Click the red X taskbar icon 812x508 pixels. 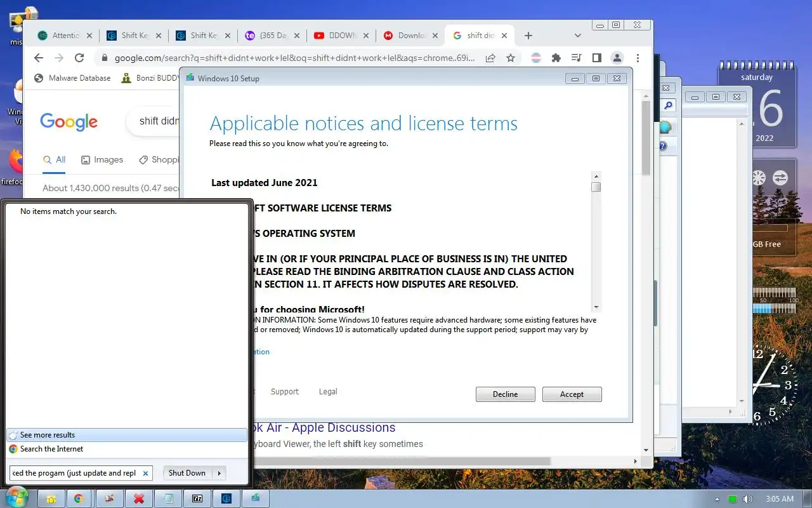138,499
